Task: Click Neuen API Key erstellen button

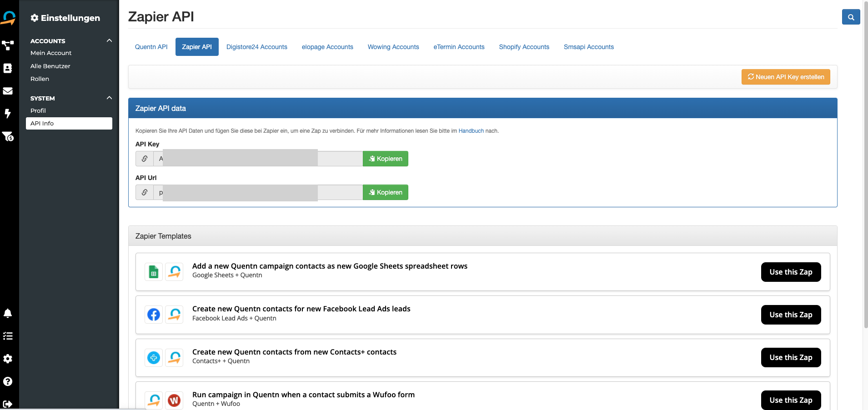Action: [x=785, y=77]
